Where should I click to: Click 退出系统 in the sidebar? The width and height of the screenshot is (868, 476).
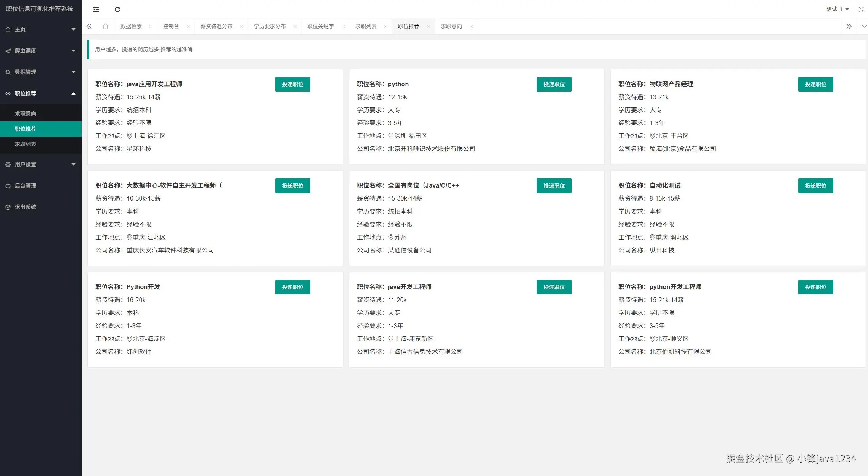click(x=25, y=207)
